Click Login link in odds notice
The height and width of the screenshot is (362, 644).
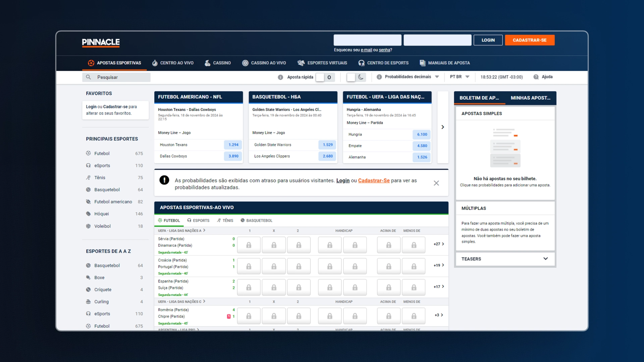343,180
